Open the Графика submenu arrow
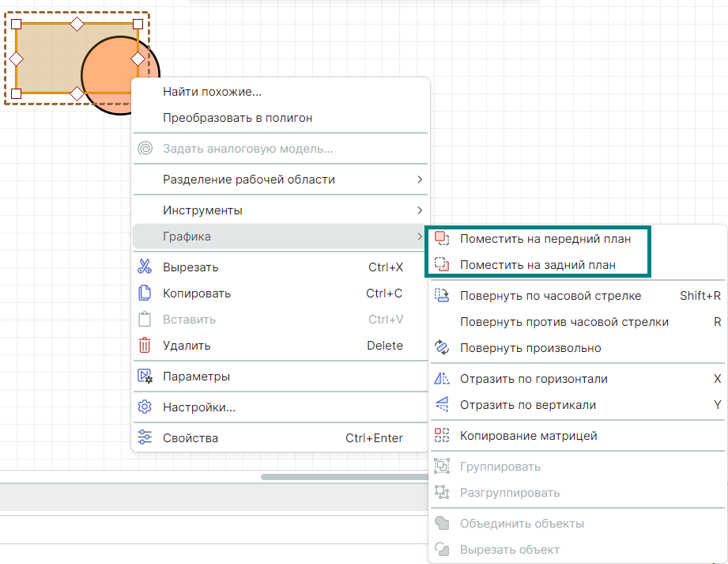The image size is (728, 564). point(420,237)
